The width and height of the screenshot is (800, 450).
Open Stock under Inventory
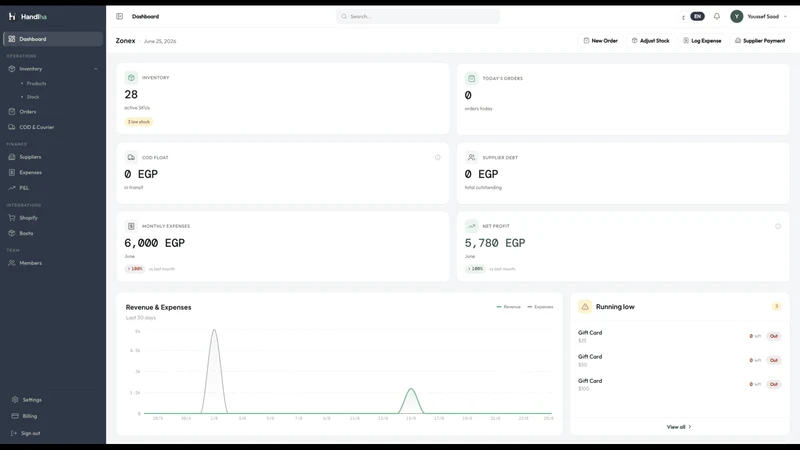click(x=33, y=96)
